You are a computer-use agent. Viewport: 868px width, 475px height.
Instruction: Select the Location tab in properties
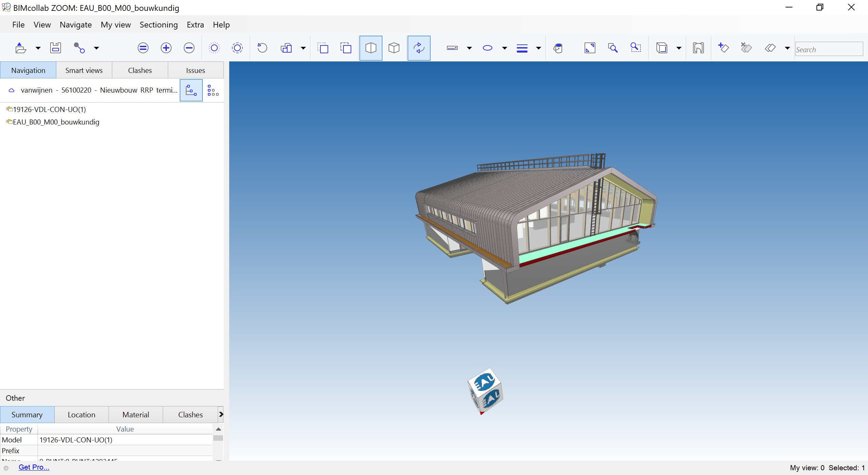[82, 414]
